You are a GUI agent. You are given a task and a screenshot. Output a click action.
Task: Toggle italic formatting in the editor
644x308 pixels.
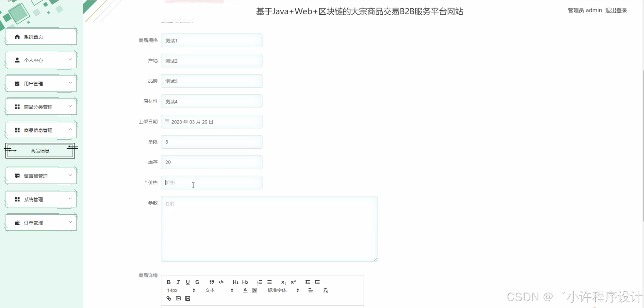[x=178, y=282]
